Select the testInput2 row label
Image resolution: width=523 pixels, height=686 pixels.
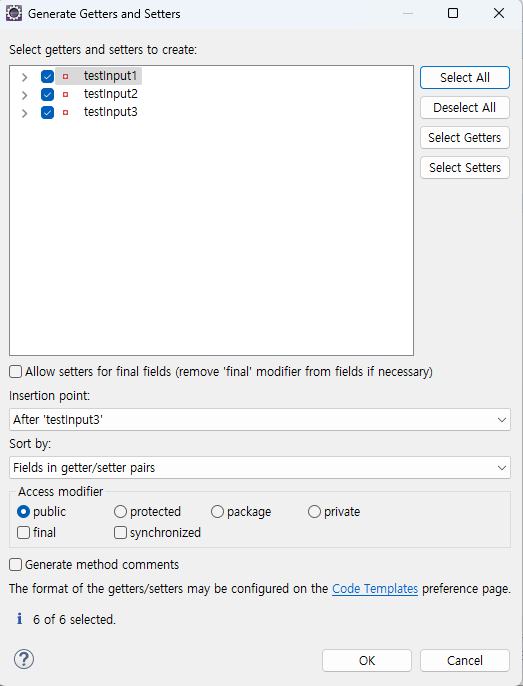[110, 94]
